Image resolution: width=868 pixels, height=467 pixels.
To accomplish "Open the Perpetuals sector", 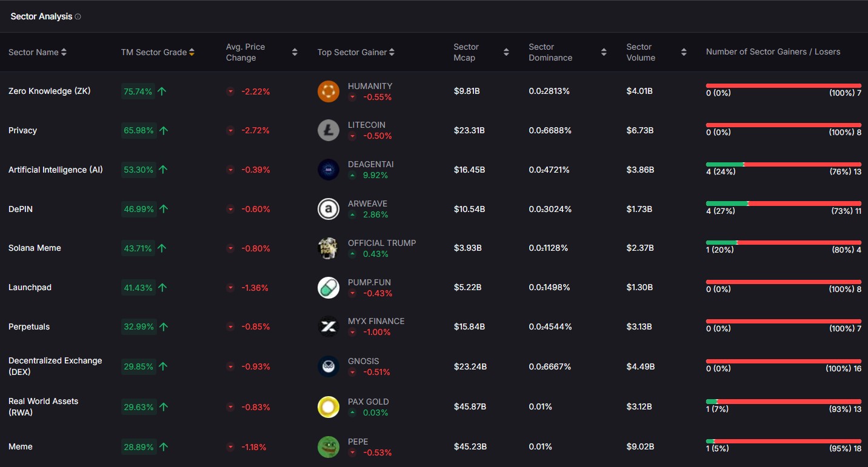I will 29,326.
